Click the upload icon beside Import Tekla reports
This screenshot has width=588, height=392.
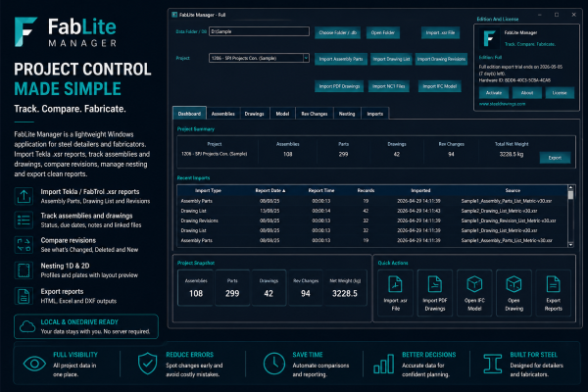[24, 196]
